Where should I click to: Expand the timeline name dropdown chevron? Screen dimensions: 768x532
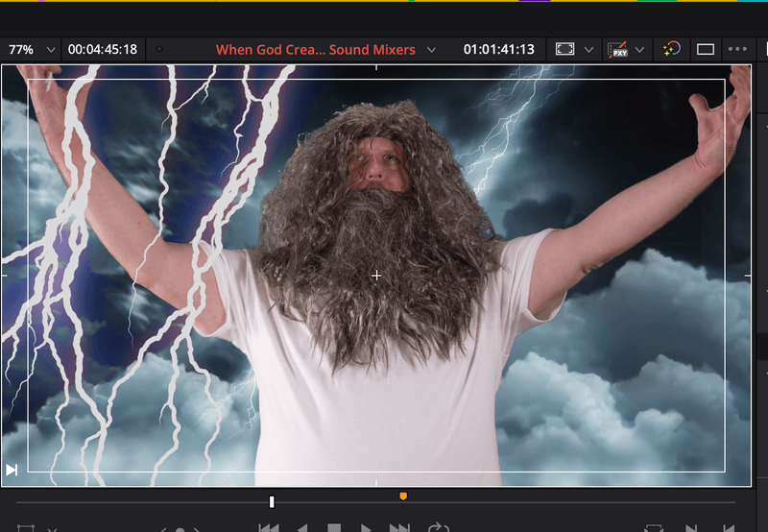pyautogui.click(x=431, y=50)
